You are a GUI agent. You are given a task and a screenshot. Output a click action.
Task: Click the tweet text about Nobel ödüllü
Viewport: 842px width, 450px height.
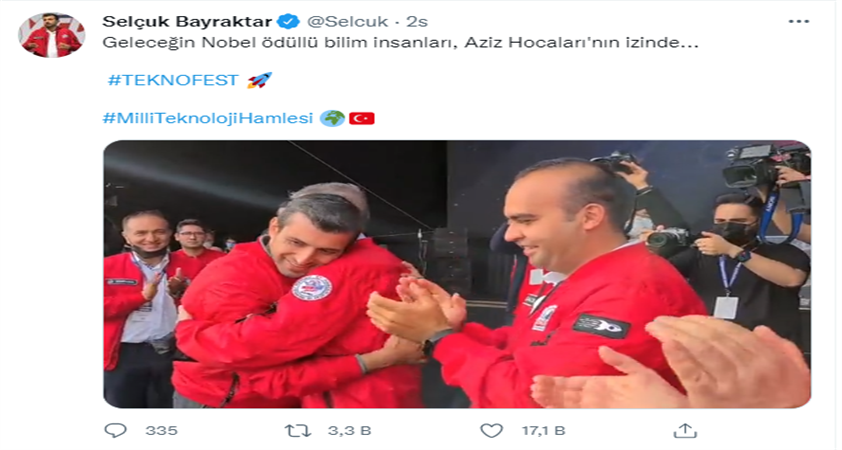click(400, 42)
